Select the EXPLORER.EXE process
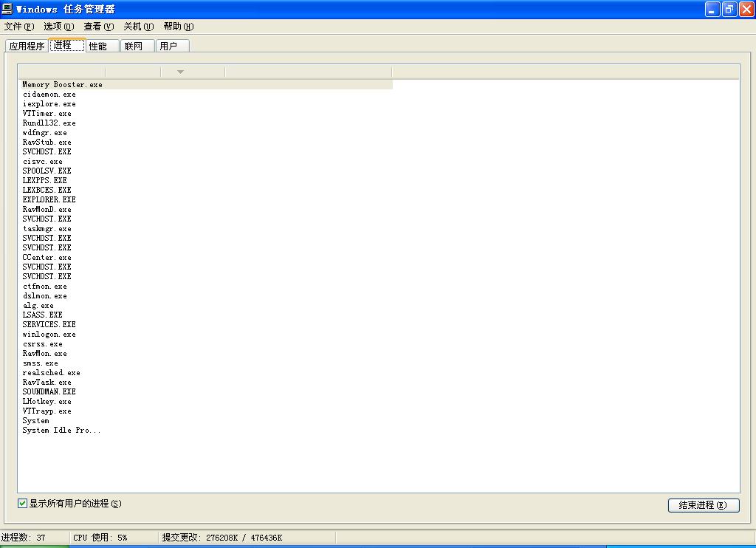 click(49, 199)
